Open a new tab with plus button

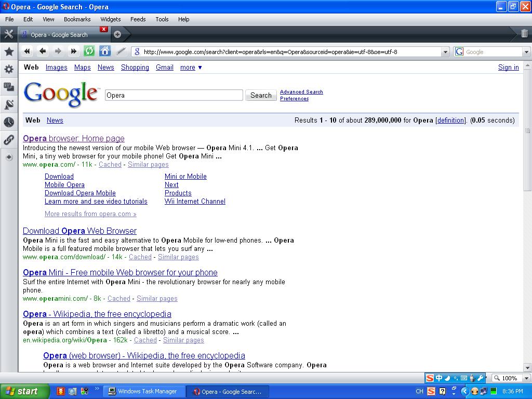(117, 34)
